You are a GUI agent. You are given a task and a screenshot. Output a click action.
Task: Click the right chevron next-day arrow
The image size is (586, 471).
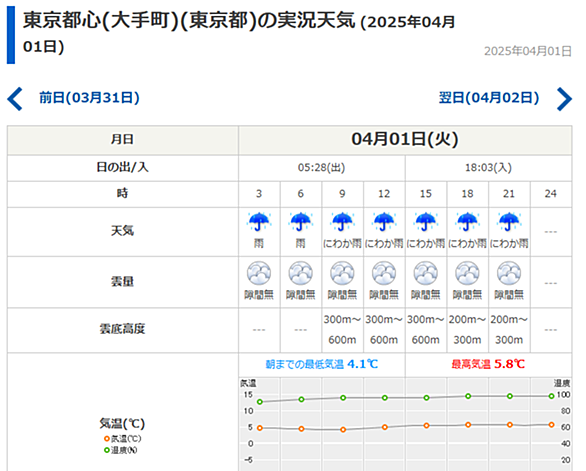click(x=564, y=99)
